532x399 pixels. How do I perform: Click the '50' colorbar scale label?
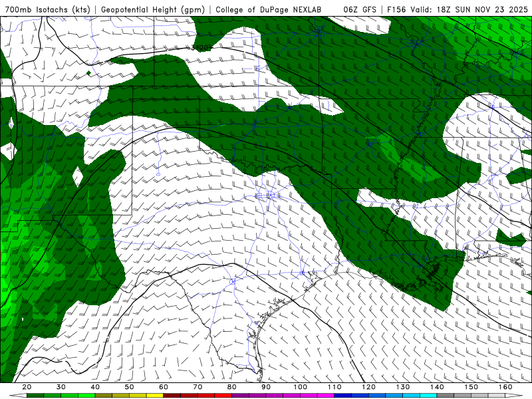point(129,387)
